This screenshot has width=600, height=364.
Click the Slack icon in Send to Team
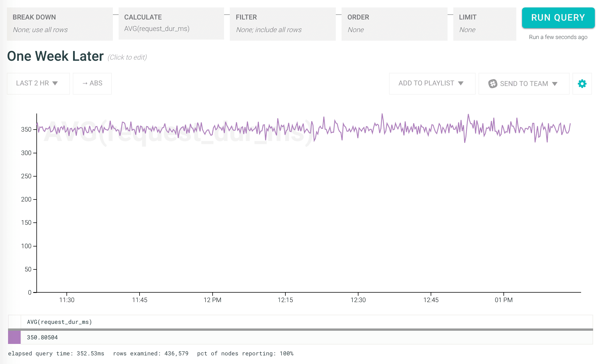[493, 84]
